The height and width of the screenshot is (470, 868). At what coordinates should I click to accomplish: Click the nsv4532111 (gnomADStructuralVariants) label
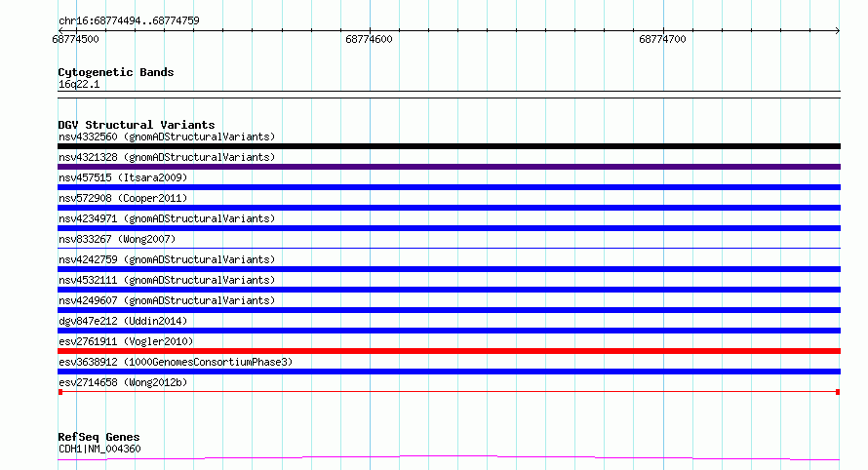(167, 280)
